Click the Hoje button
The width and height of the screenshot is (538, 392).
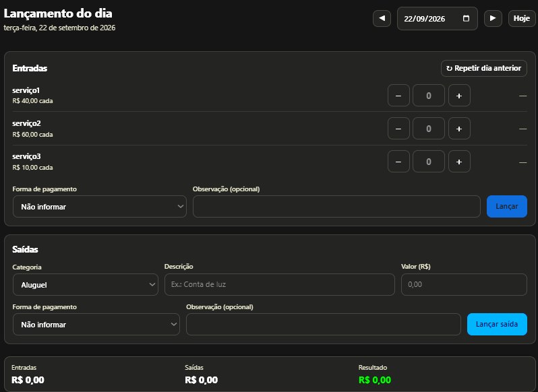coord(522,18)
